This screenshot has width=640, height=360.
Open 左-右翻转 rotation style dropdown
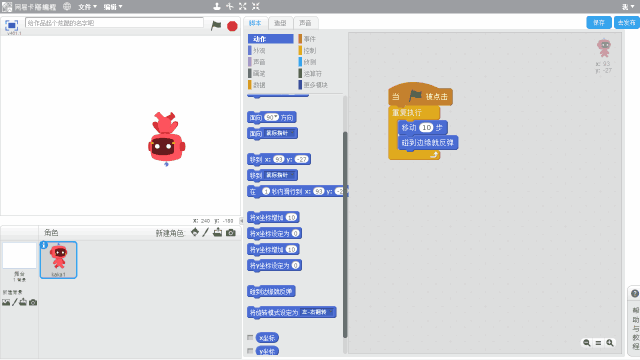317,312
